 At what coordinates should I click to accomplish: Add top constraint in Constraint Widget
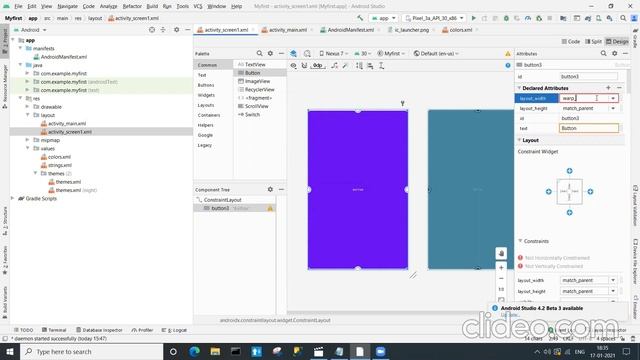(x=569, y=171)
